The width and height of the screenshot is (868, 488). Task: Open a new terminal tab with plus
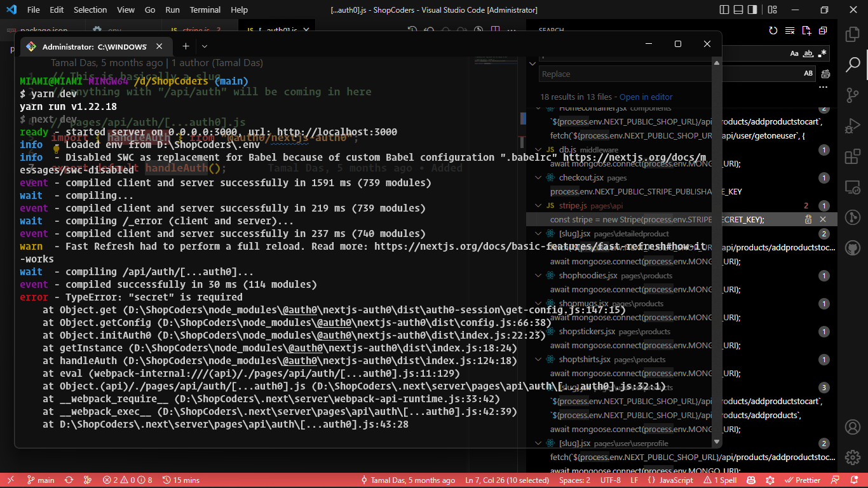[186, 46]
